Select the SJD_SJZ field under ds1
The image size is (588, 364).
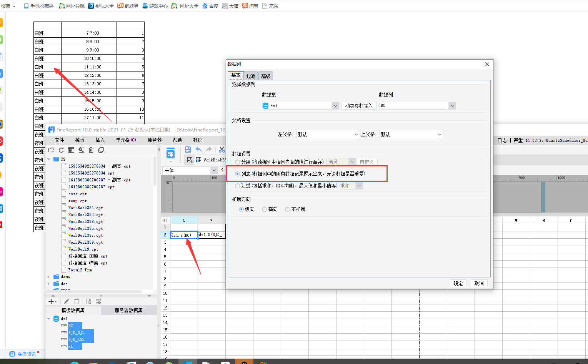76,332
